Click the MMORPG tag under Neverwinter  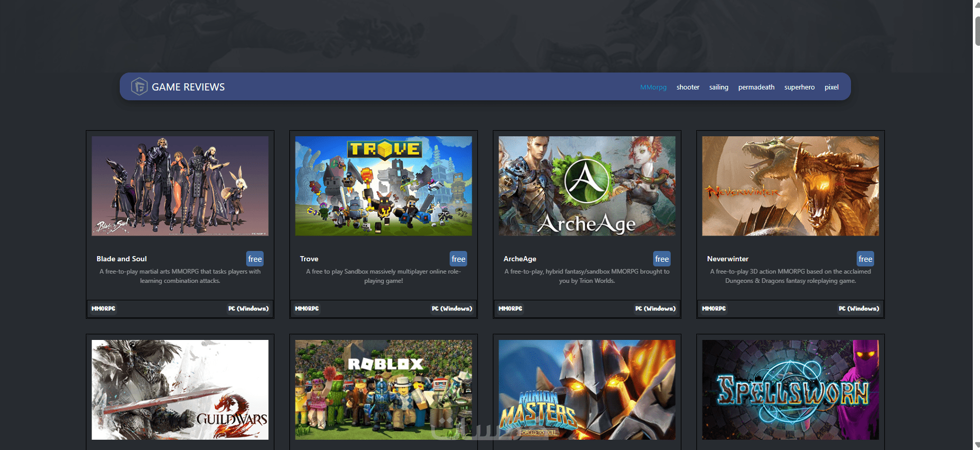pyautogui.click(x=714, y=309)
